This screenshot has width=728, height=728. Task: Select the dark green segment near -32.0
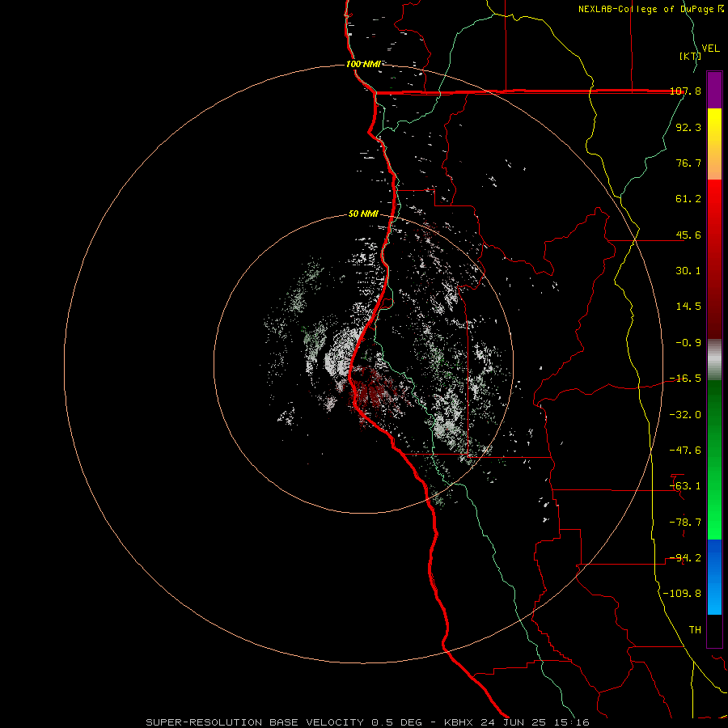pos(714,415)
